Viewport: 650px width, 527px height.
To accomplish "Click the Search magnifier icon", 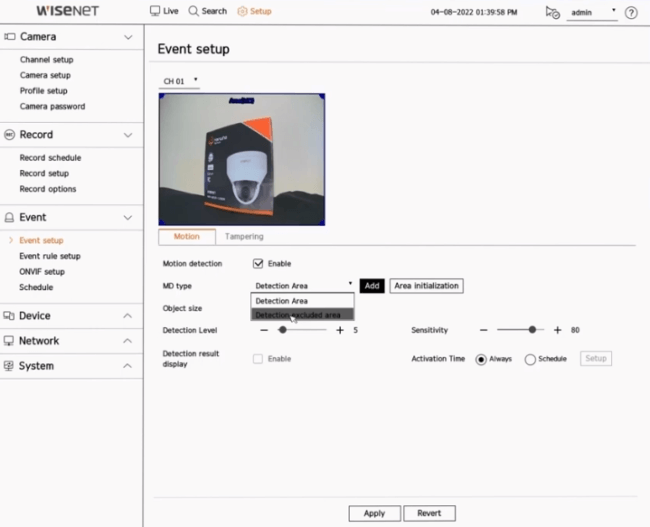I will 193,11.
